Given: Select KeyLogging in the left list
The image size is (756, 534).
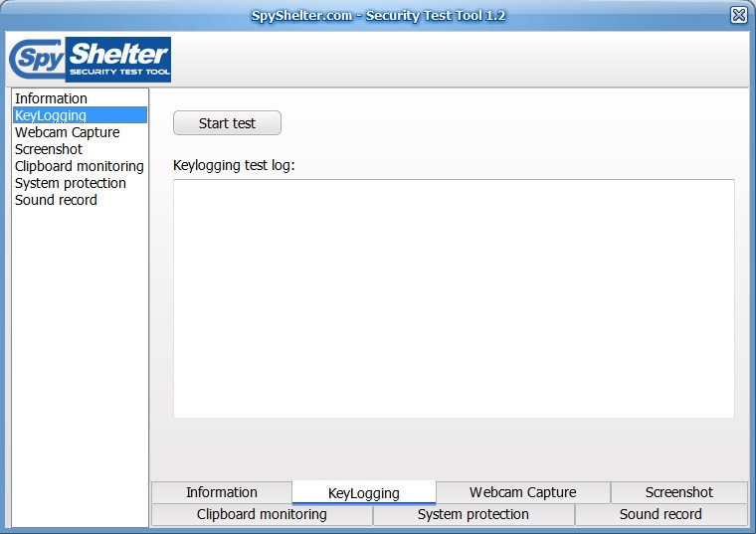Looking at the screenshot, I should tap(80, 115).
